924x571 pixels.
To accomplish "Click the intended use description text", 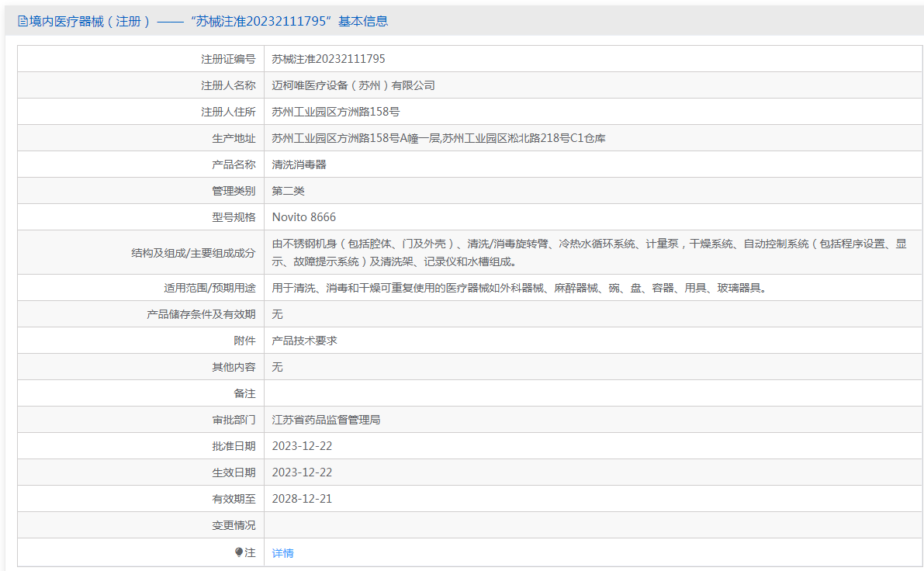I will [518, 288].
